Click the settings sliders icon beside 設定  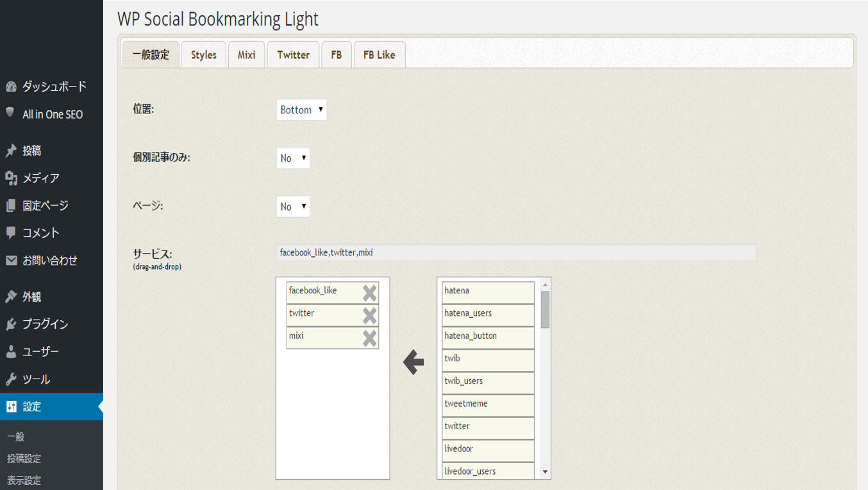(x=11, y=407)
